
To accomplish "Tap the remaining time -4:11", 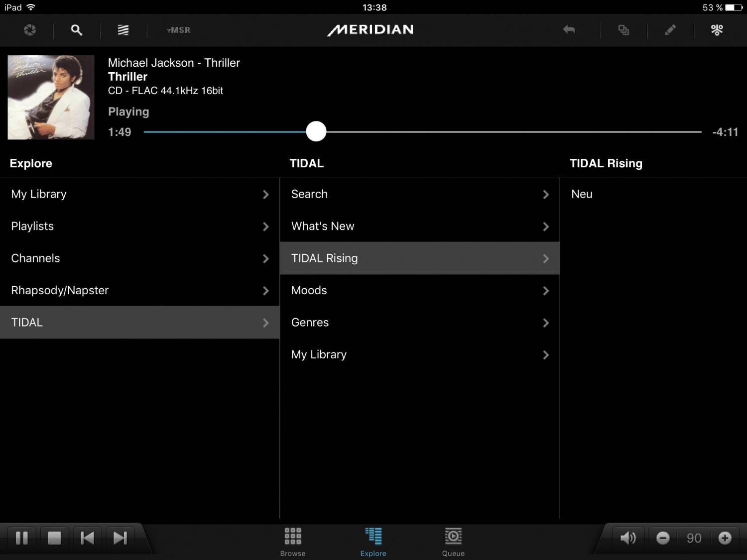I will tap(725, 132).
